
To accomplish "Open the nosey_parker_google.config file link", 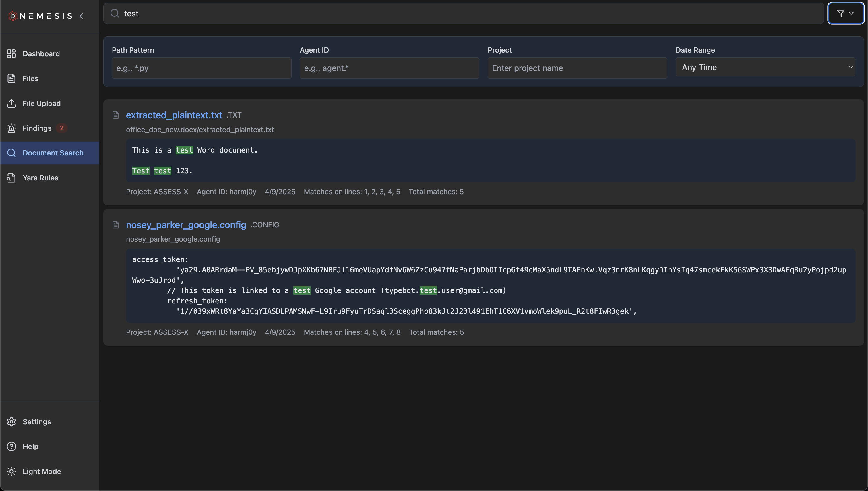I will click(x=186, y=225).
